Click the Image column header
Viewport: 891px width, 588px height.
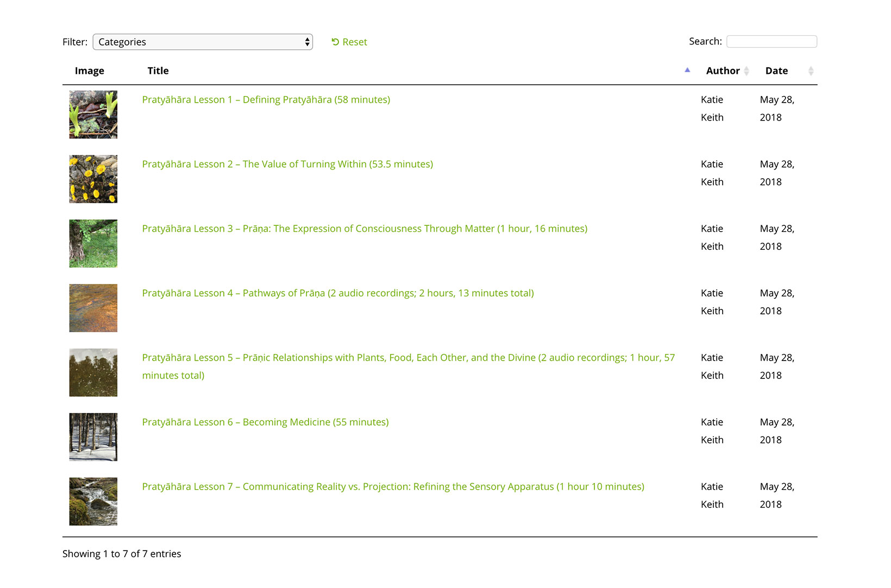tap(89, 71)
